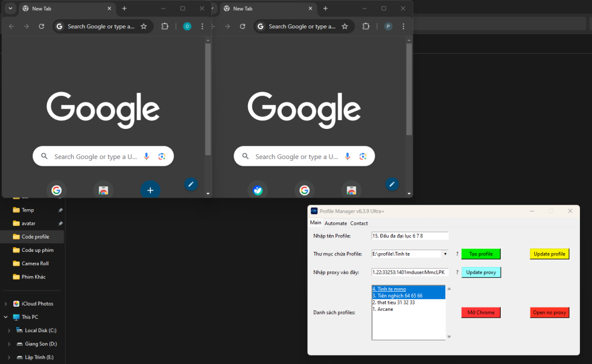
Task: Bookmark this tab in left Chrome window
Action: point(144,27)
